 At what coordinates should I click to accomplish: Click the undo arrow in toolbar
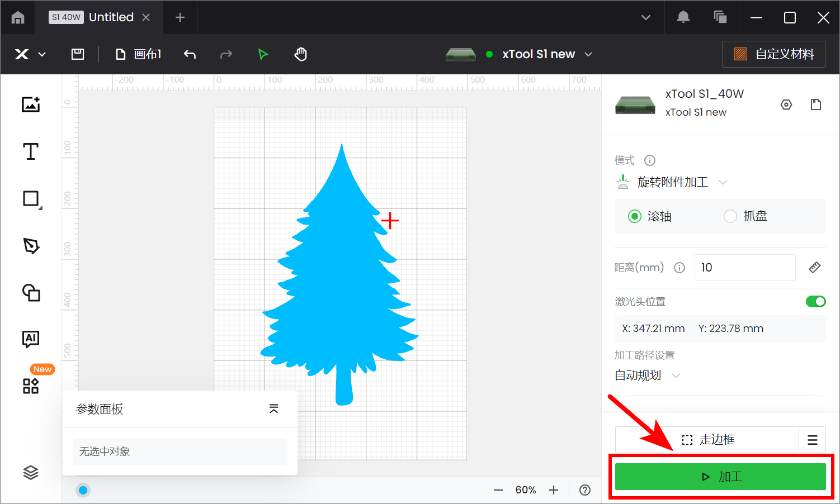tap(190, 54)
